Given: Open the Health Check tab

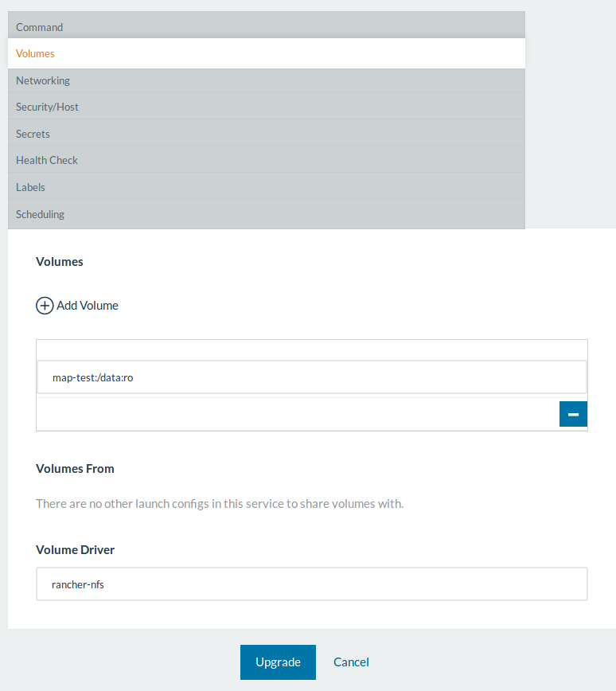Looking at the screenshot, I should 266,160.
